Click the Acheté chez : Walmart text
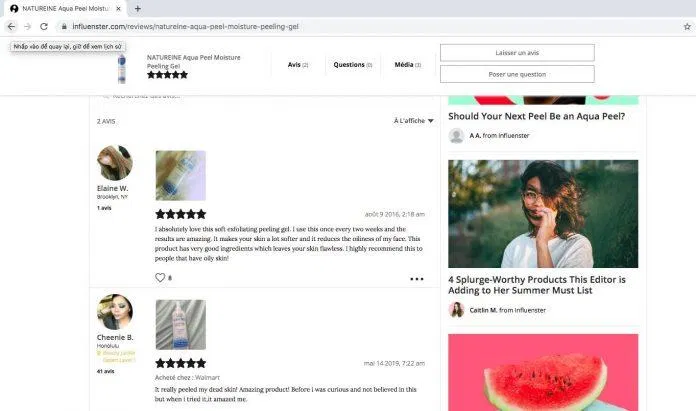This screenshot has height=411, width=696. [187, 377]
